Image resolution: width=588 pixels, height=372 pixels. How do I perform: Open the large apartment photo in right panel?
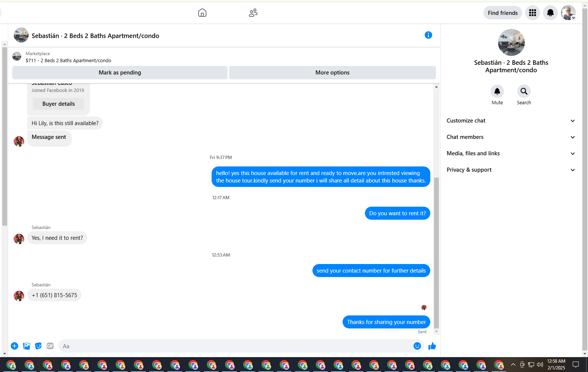(511, 42)
